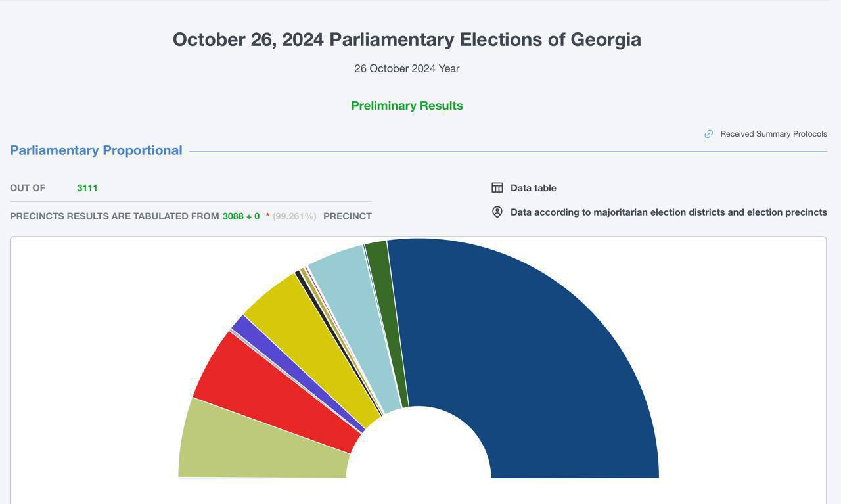The height and width of the screenshot is (504, 841).
Task: Click the 99.261% tabulated percentage
Action: [x=294, y=216]
